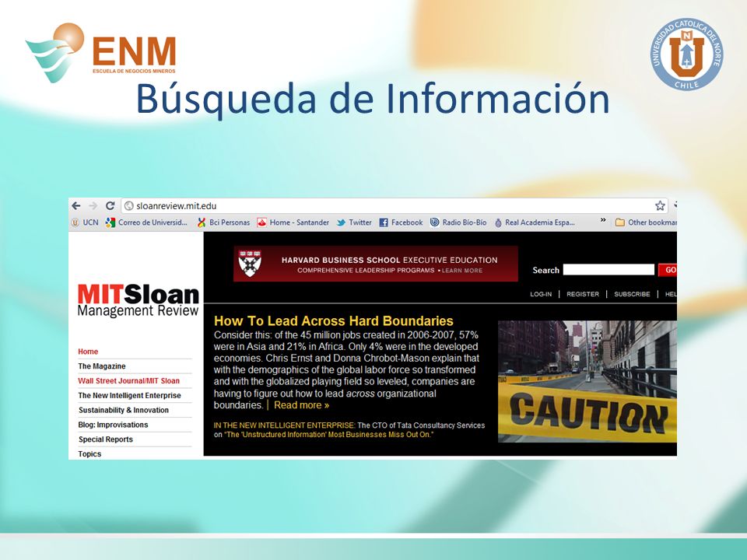The image size is (747, 560).
Task: Open How To Lead Across Hard Boundaries headline
Action: 334,321
